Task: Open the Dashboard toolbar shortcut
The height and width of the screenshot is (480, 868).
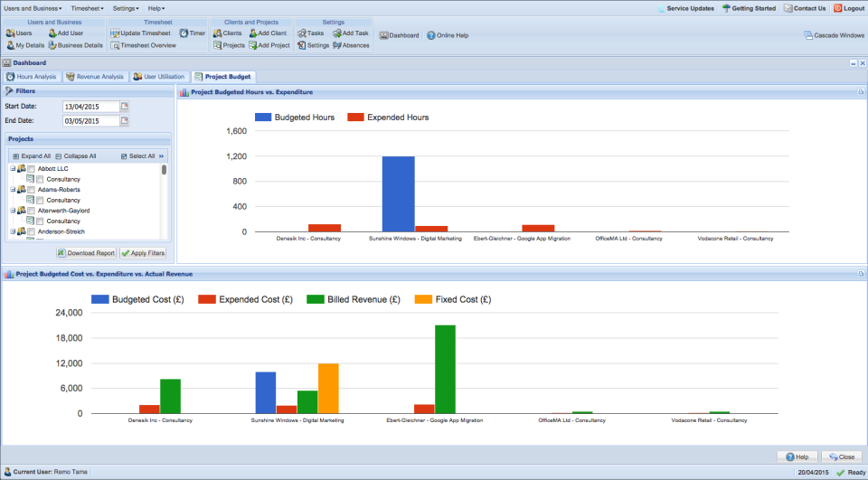Action: coord(399,35)
